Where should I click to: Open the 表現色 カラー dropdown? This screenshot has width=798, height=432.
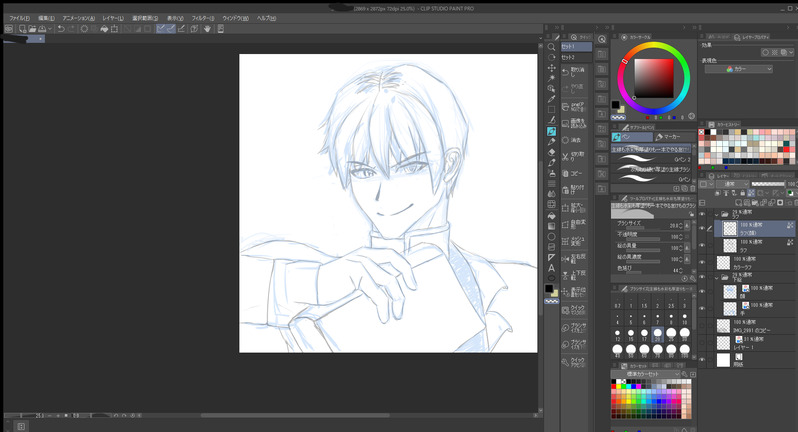[x=738, y=69]
